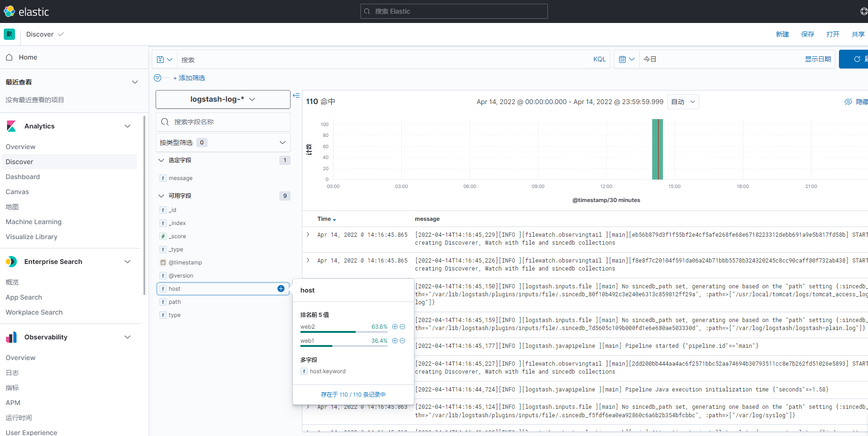Screen dimensions: 868x436
Task: Open the logstash-log-* index pattern dropdown
Action: pyautogui.click(x=223, y=99)
